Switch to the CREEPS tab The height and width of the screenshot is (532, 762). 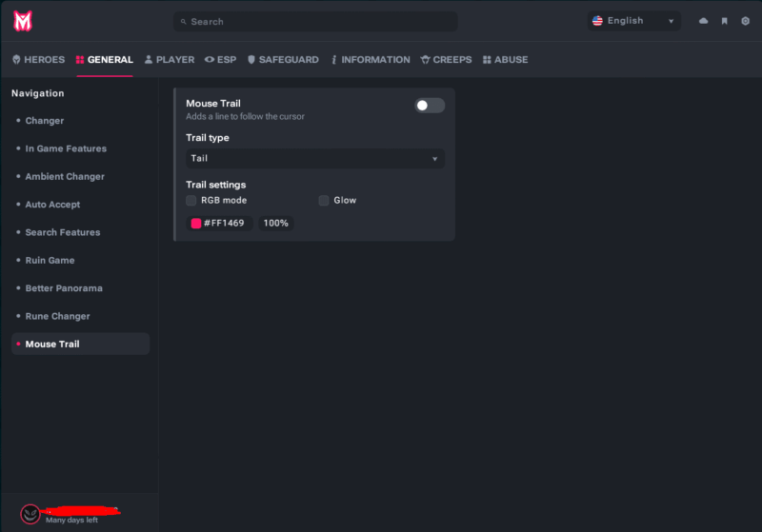coord(446,60)
